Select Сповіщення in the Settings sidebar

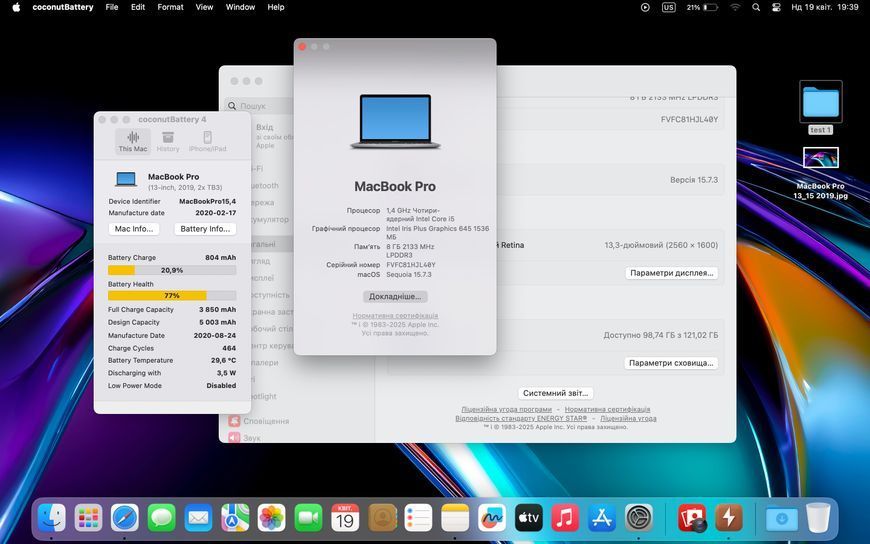click(259, 421)
